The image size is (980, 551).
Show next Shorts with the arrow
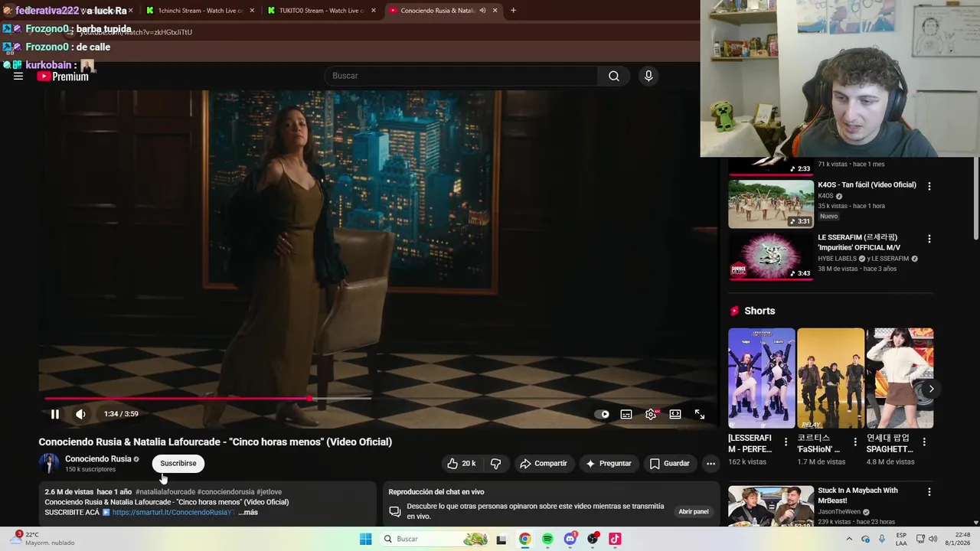pos(931,389)
